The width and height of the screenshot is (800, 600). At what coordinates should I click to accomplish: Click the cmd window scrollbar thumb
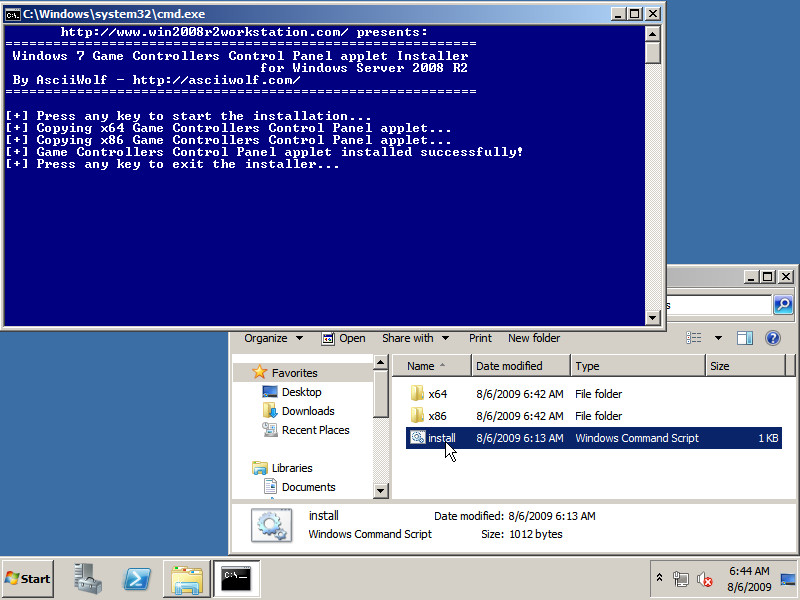point(653,53)
